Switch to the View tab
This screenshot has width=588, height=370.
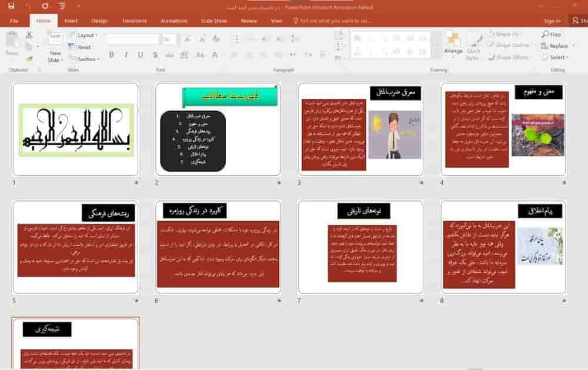click(276, 21)
